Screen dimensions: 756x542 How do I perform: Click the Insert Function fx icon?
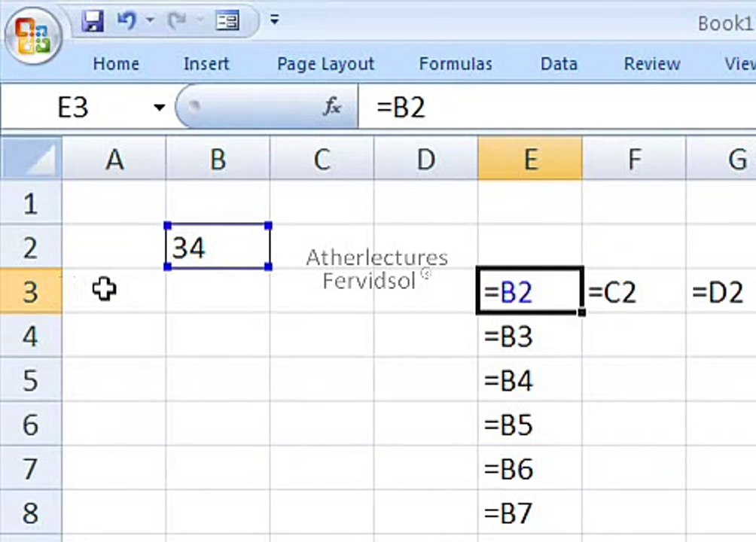(332, 107)
